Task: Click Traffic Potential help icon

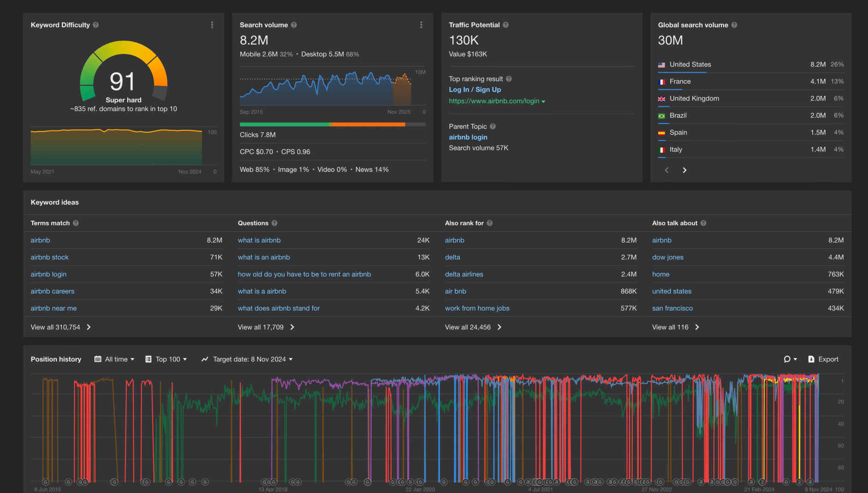Action: 505,25
